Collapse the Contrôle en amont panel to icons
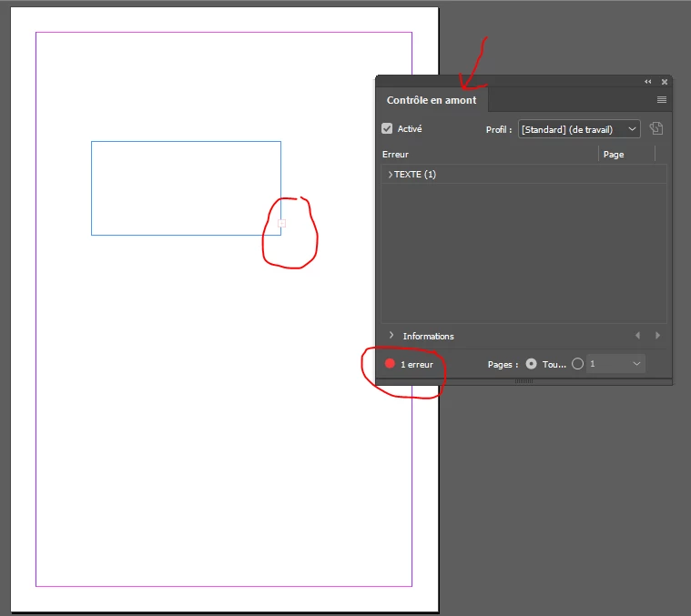 pos(647,82)
